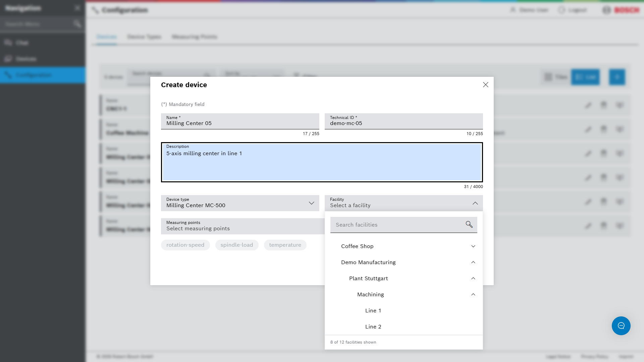Click the facility search magnifier icon
This screenshot has height=362, width=644.
[x=469, y=225]
